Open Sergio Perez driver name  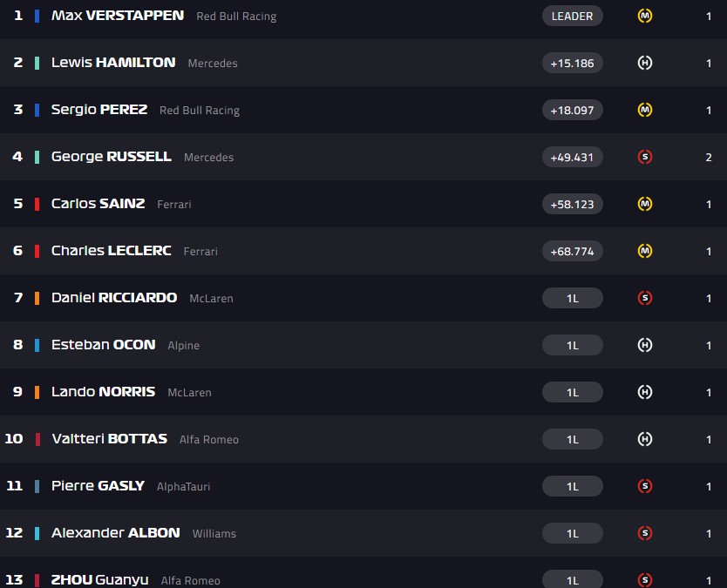[99, 110]
